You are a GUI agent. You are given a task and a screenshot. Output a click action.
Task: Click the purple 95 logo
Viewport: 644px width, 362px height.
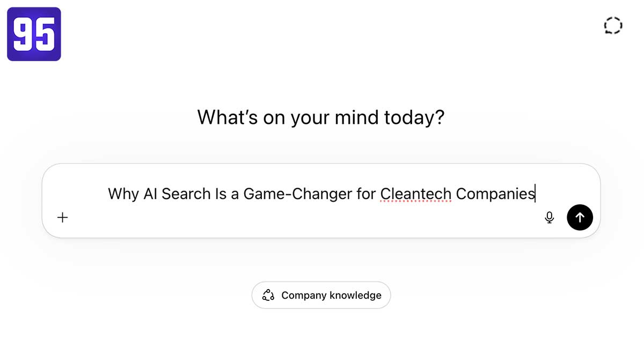[34, 34]
